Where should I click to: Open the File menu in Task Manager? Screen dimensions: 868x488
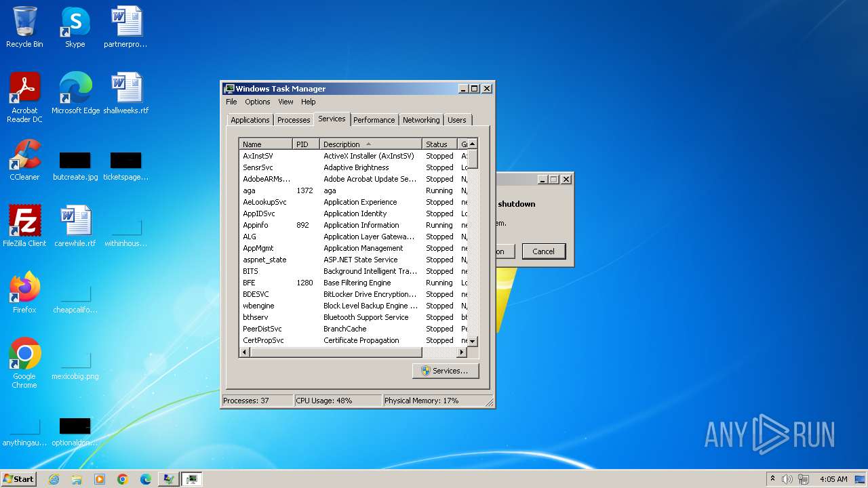231,102
